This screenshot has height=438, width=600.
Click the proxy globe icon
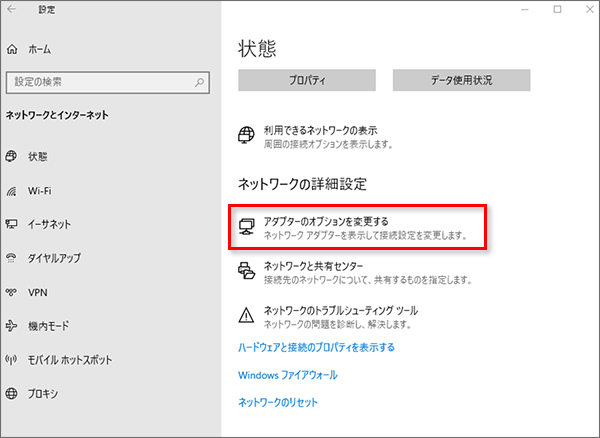tap(12, 393)
